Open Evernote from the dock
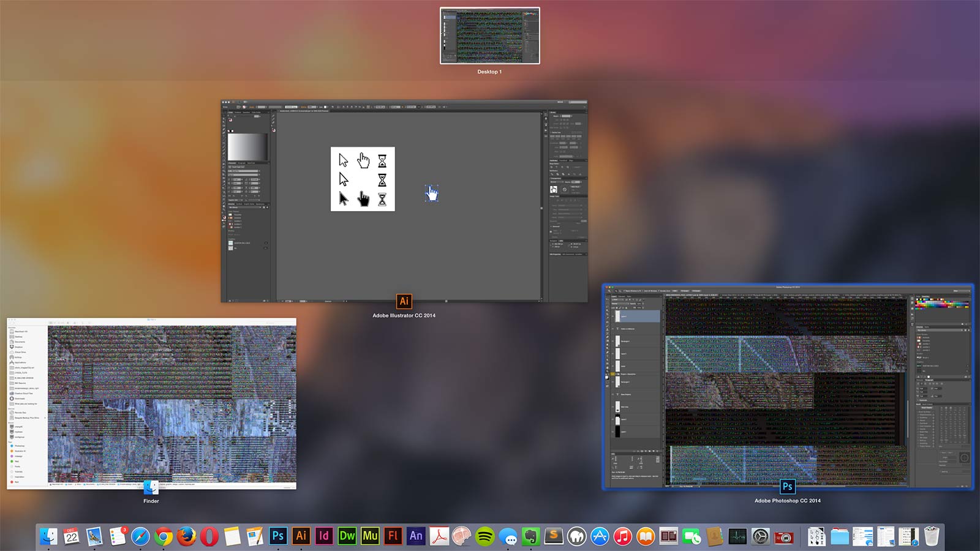 click(x=531, y=536)
